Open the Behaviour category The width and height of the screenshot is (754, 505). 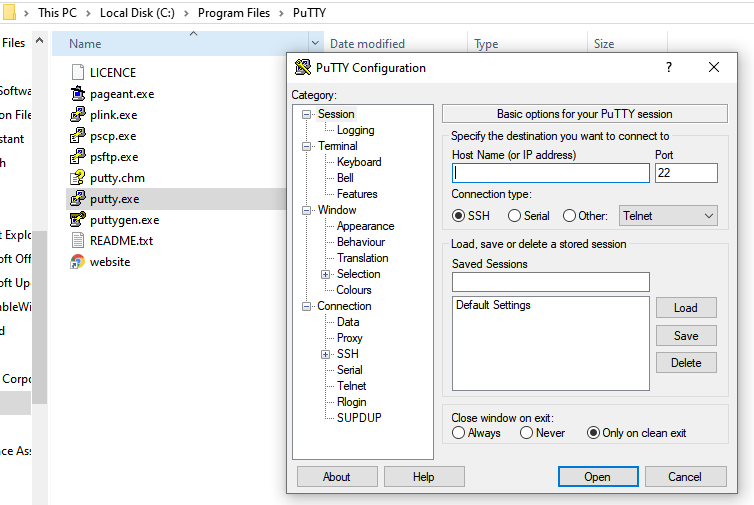click(361, 242)
